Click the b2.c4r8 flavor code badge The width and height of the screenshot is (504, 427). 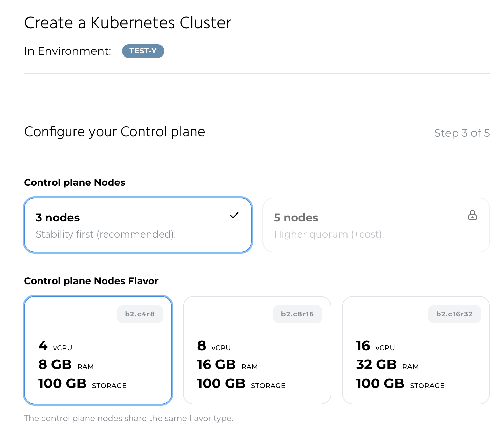(140, 314)
